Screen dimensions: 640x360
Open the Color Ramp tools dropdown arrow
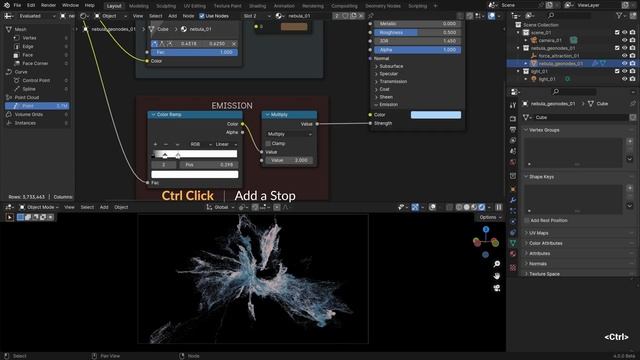pos(177,144)
